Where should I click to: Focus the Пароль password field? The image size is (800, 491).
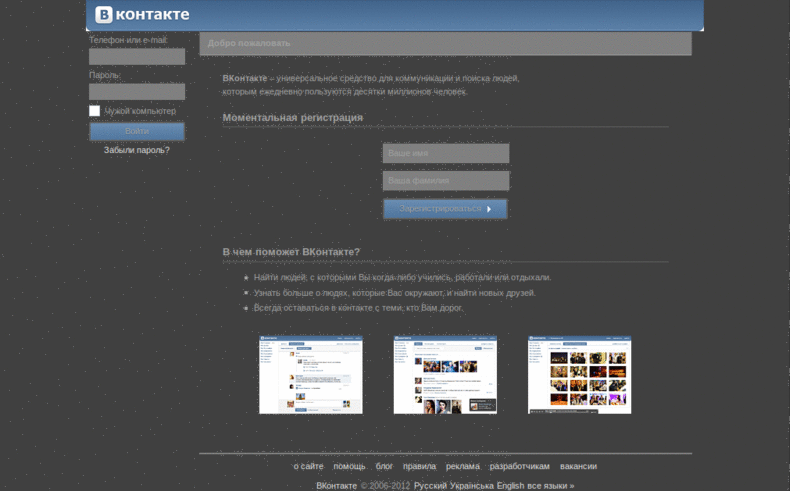137,92
